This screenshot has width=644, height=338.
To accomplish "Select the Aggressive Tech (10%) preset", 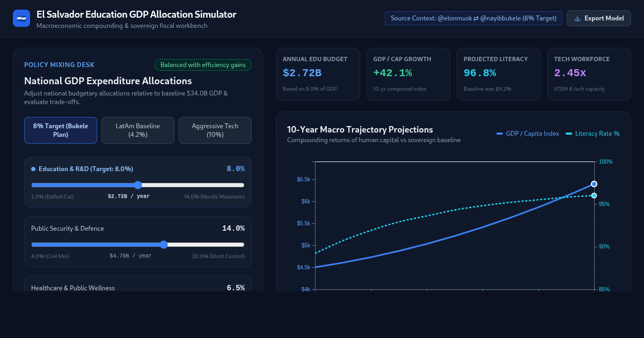I will (215, 130).
